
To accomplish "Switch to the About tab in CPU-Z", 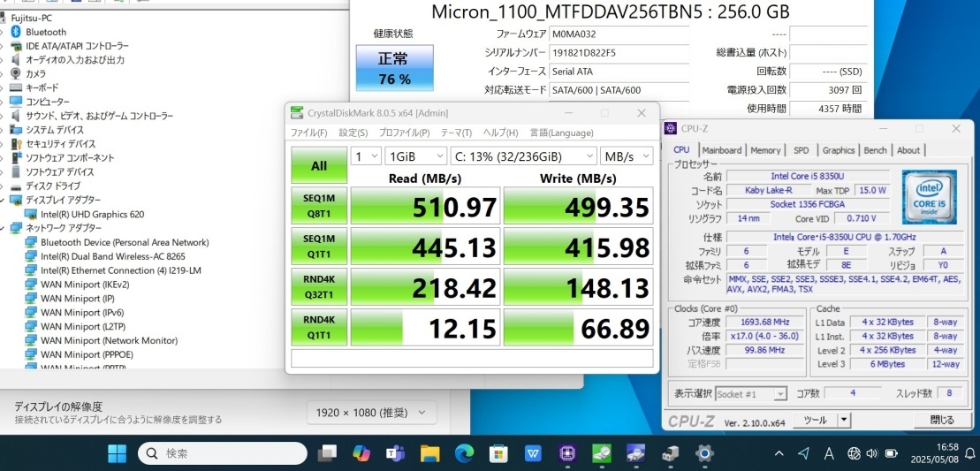I will (908, 150).
